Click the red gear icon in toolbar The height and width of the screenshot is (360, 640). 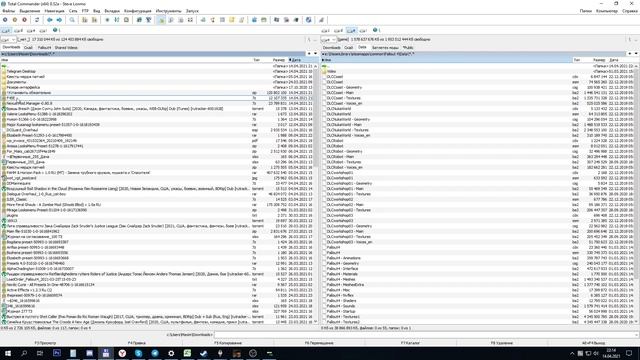pyautogui.click(x=24, y=20)
